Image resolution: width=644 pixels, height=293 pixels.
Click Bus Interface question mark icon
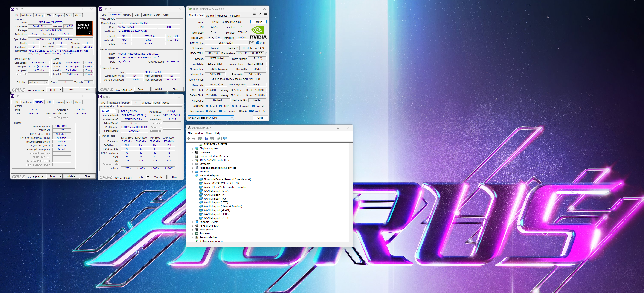(266, 53)
